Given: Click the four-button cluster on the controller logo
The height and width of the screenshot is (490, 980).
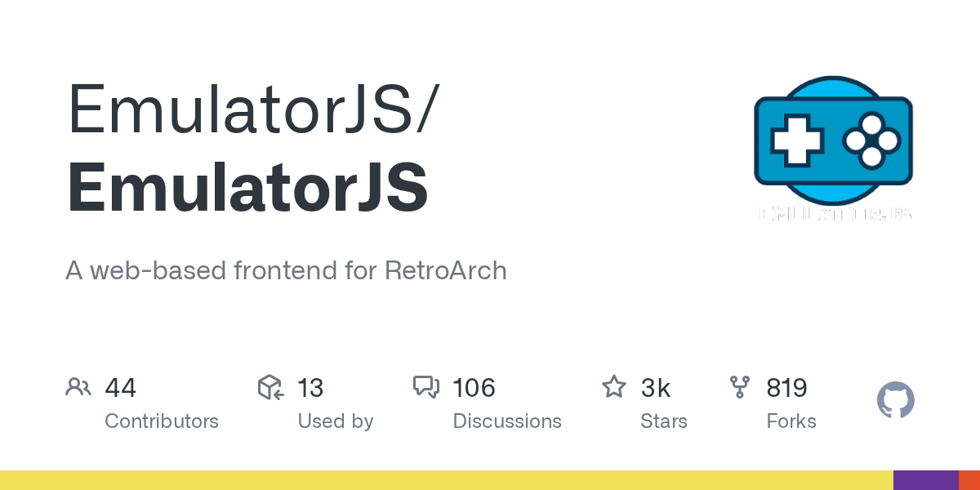Looking at the screenshot, I should pyautogui.click(x=871, y=140).
